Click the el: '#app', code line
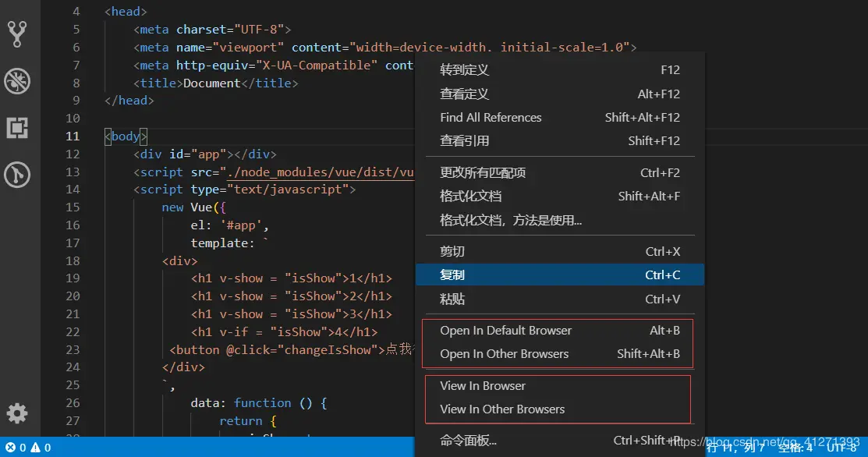868x457 pixels. tap(230, 225)
